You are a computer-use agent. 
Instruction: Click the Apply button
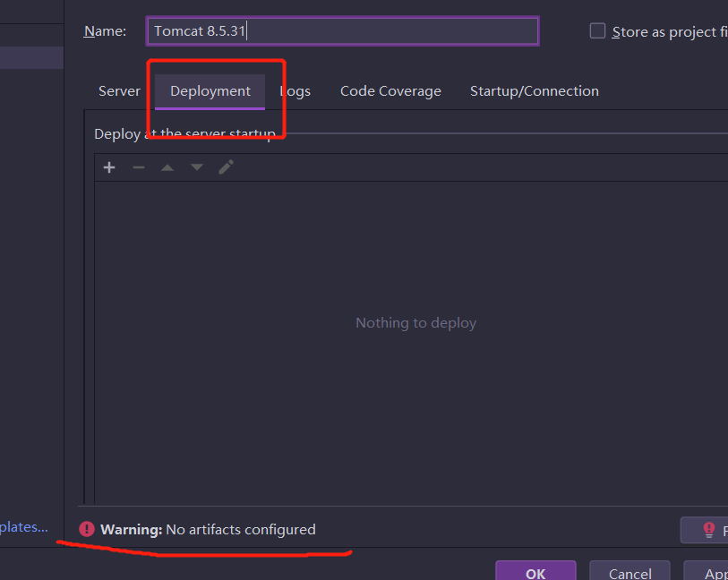[707, 572]
